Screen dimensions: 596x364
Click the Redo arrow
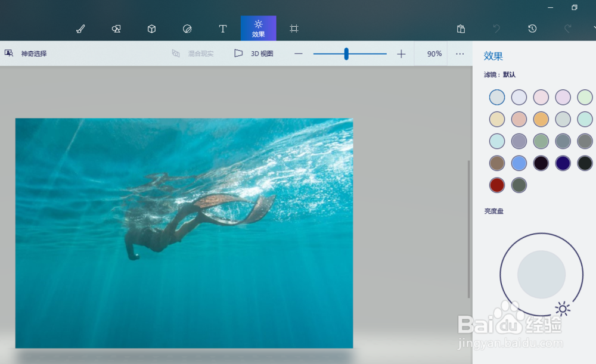pos(567,29)
